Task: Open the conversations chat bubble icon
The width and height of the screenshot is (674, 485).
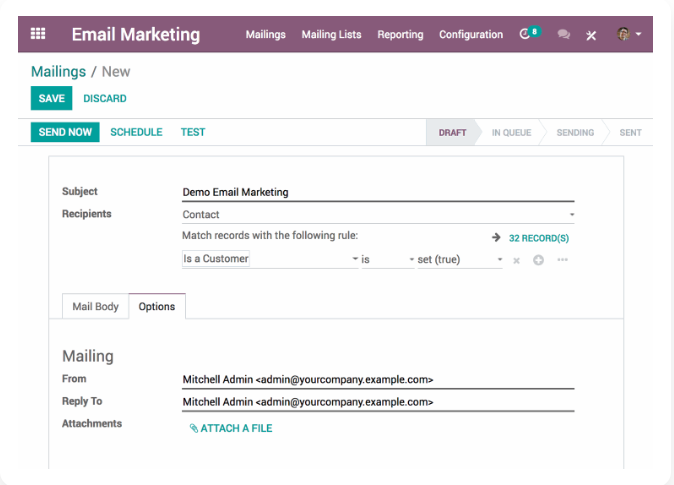Action: tap(564, 35)
